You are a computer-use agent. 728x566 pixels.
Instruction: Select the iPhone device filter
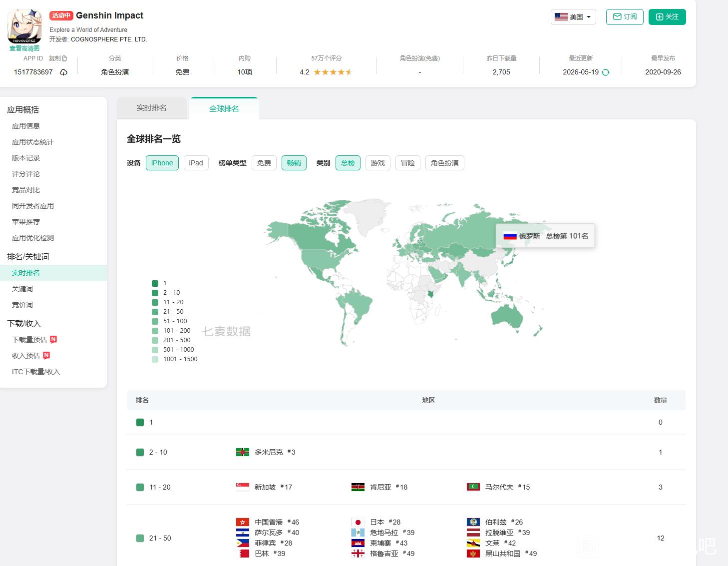coord(162,163)
